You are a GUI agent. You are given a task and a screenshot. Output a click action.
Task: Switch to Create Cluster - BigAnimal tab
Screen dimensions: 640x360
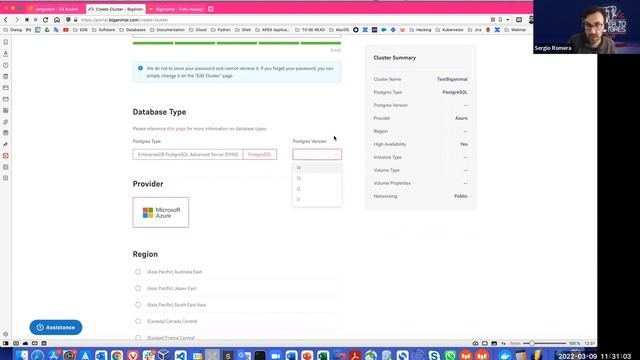pyautogui.click(x=116, y=9)
